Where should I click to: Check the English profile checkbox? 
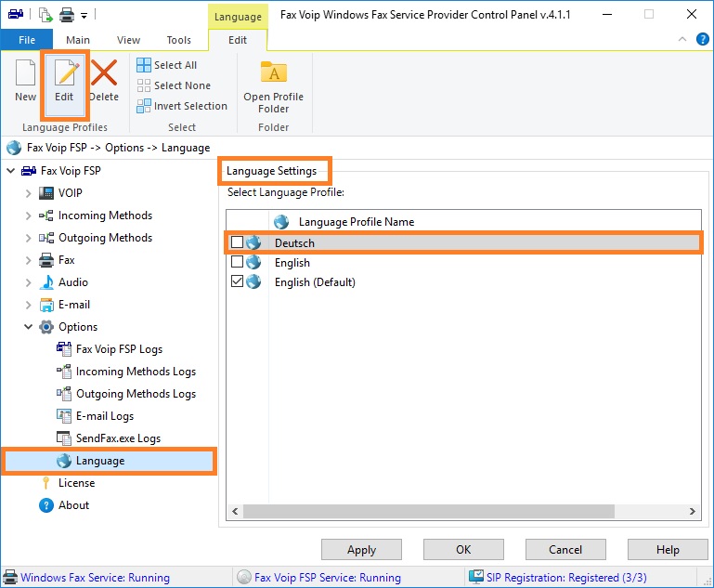238,261
